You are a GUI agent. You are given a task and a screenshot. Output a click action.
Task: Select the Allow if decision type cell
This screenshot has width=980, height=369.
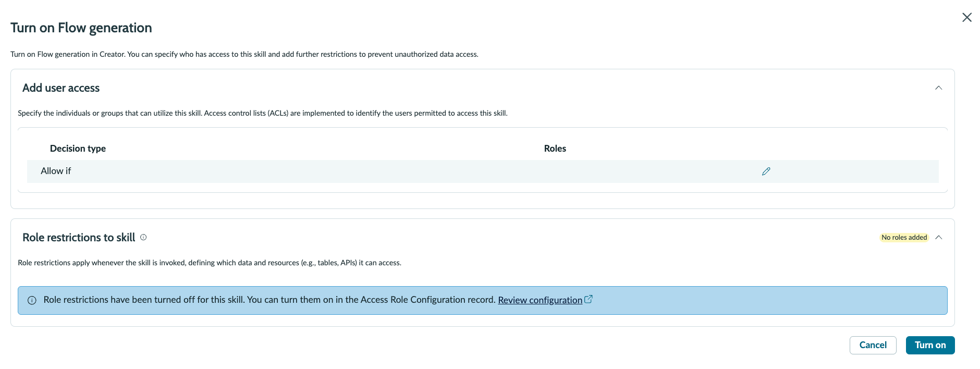click(x=56, y=171)
